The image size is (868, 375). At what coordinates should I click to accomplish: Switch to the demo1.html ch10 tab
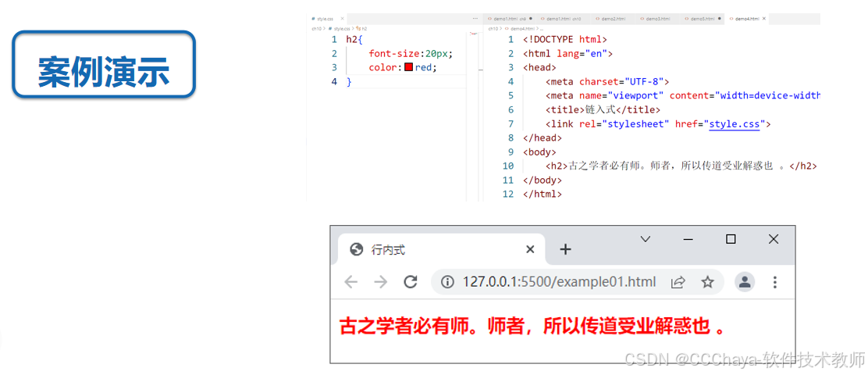coord(563,19)
